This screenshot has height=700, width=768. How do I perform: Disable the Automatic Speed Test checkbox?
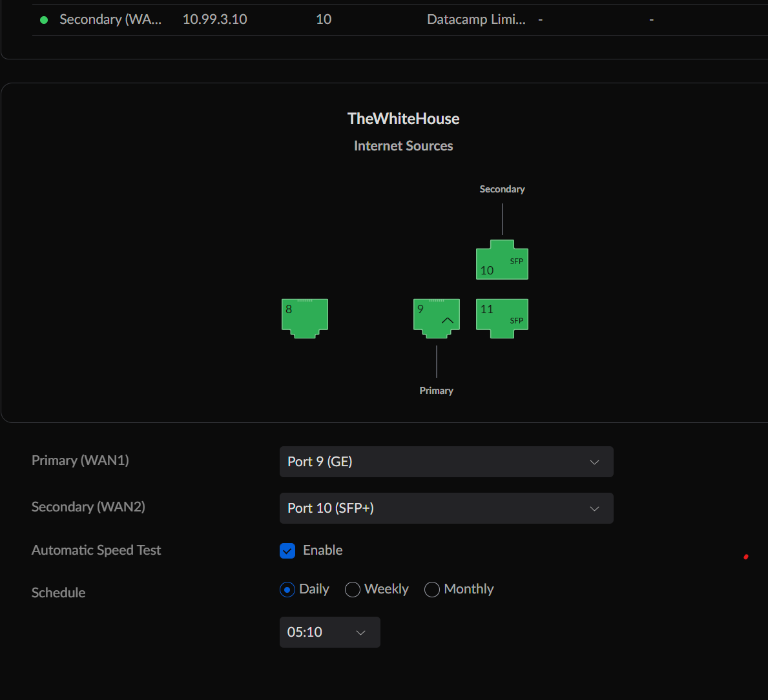pos(287,550)
